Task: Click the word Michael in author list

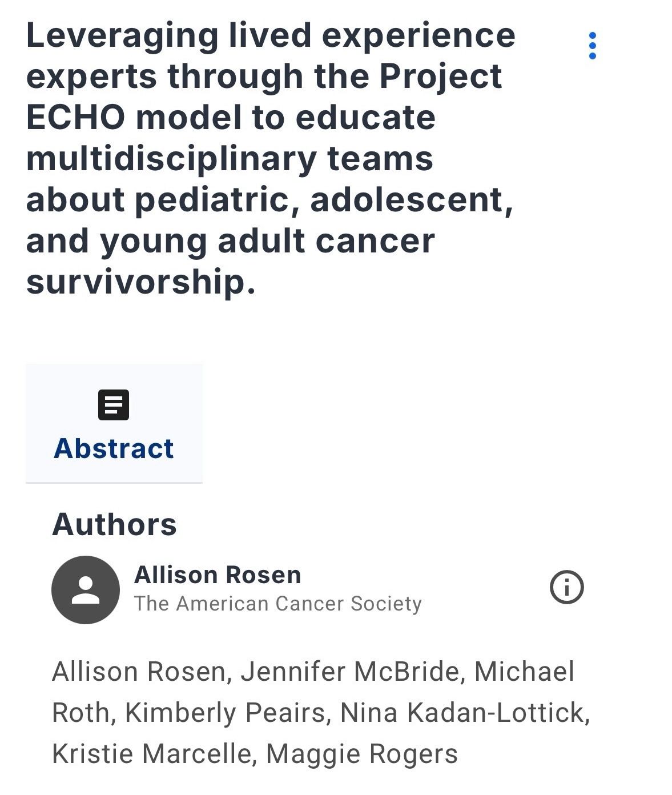Action: (524, 671)
